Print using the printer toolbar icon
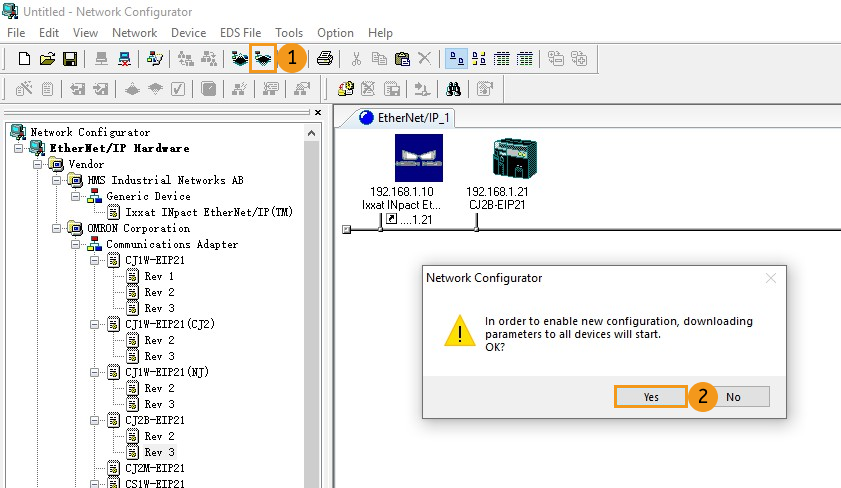The image size is (841, 488). 324,58
